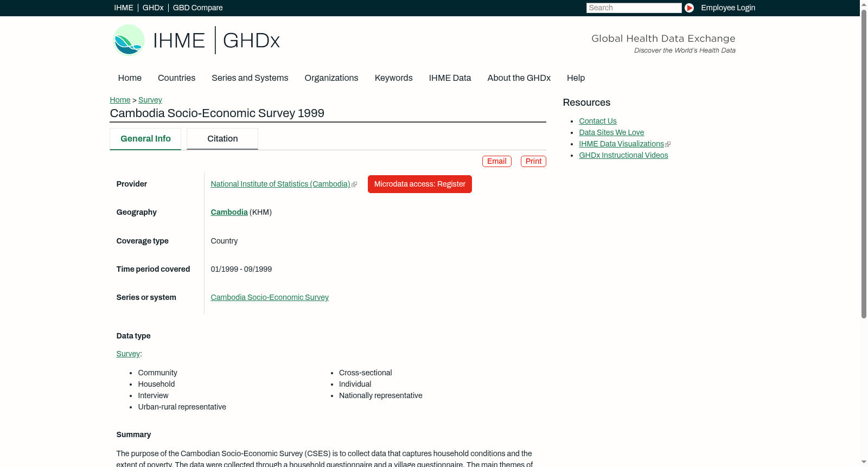The width and height of the screenshot is (868, 467).
Task: Focus the Search input field
Action: [x=634, y=8]
